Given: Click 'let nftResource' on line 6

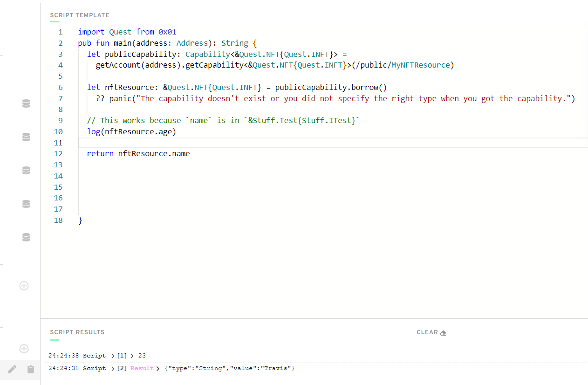Looking at the screenshot, I should [121, 87].
